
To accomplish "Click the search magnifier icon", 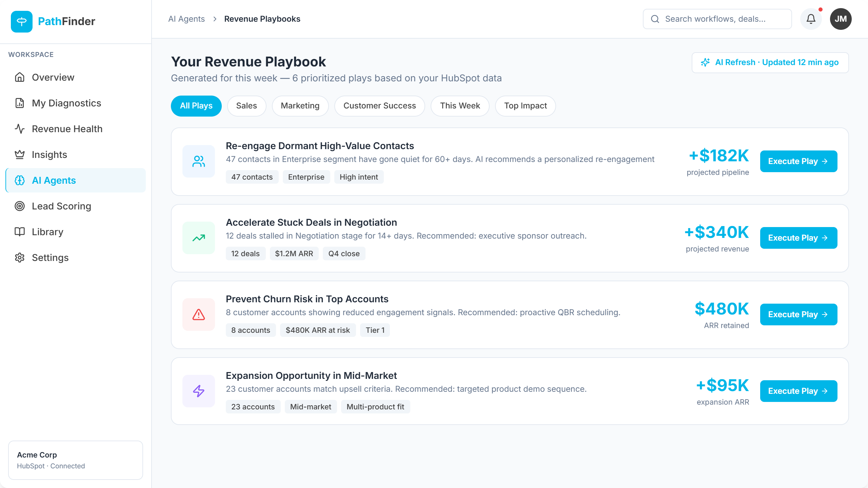I will 655,19.
